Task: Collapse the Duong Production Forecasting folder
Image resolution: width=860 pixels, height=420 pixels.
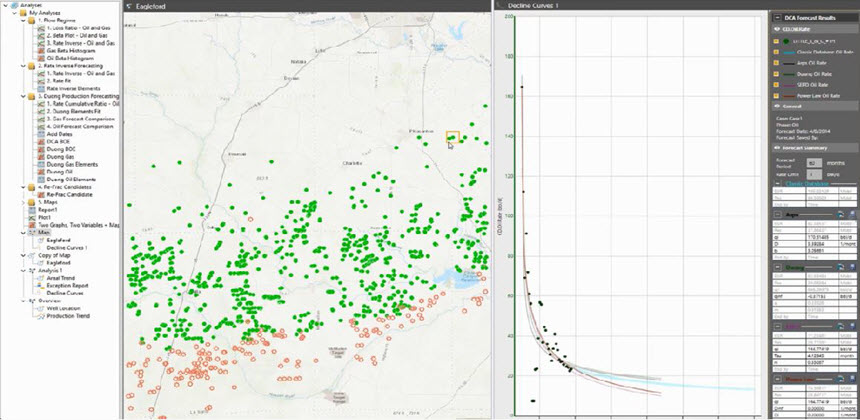Action: (x=25, y=94)
